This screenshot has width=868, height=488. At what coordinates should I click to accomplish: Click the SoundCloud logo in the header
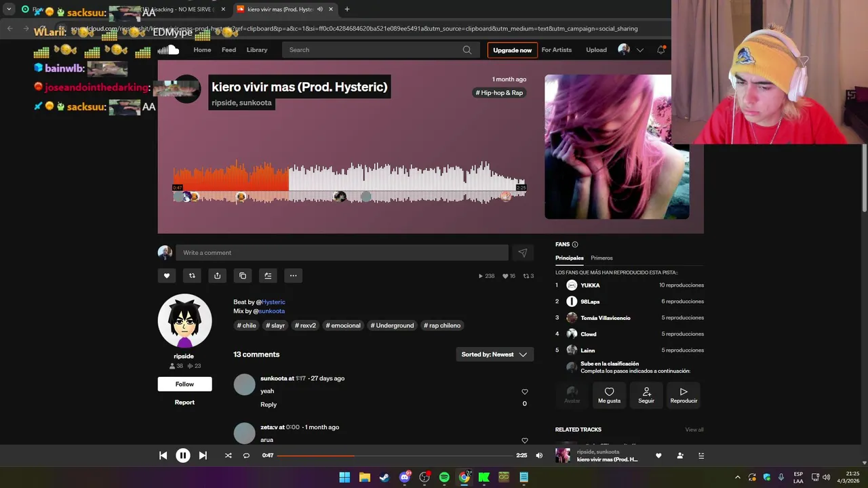coord(168,49)
